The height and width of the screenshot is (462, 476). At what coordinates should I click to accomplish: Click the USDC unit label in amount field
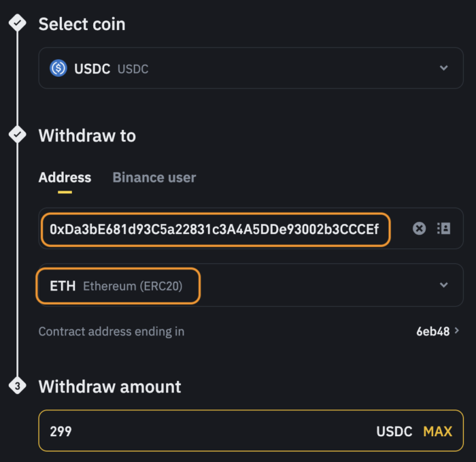tap(394, 431)
